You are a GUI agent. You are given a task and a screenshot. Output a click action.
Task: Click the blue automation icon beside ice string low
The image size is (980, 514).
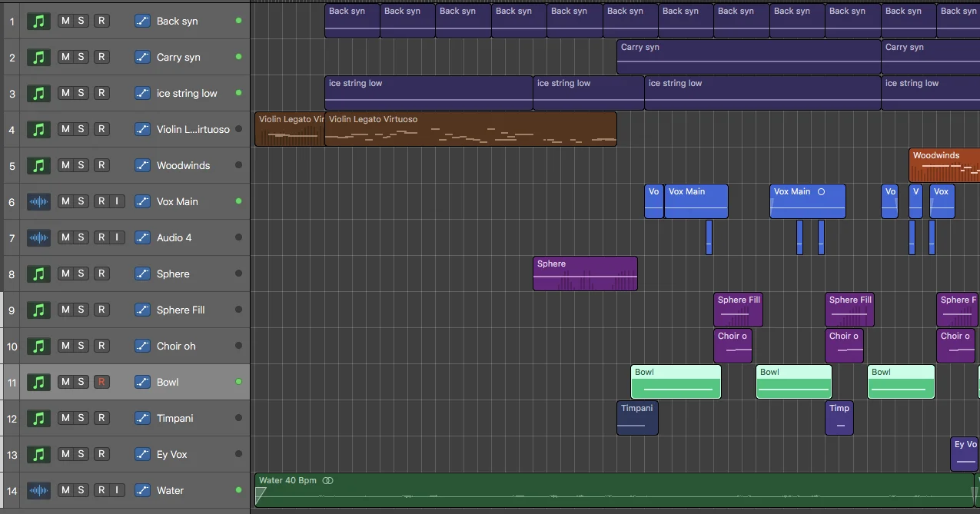point(142,93)
